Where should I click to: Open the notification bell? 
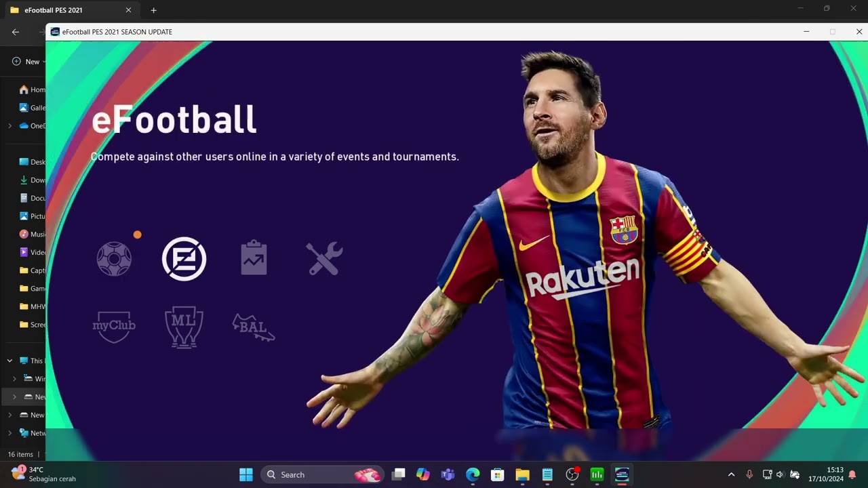(852, 474)
